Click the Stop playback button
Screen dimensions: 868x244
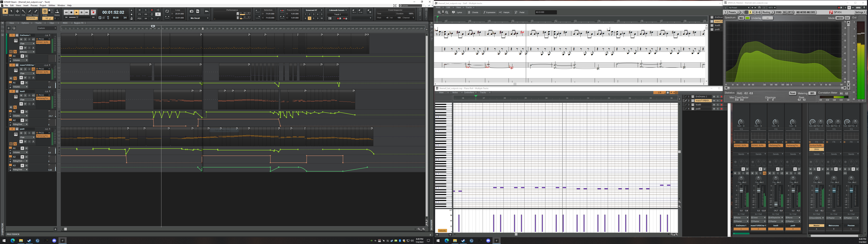tap(71, 13)
